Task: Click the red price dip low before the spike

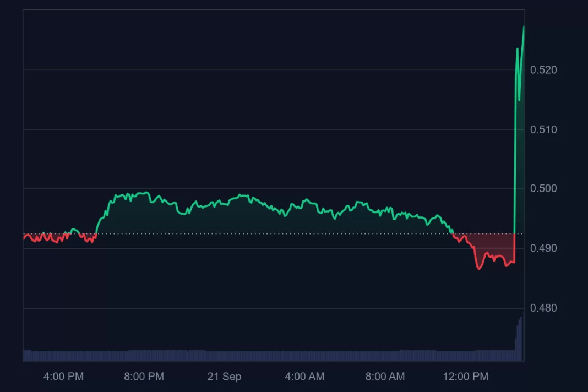Action: pos(479,268)
